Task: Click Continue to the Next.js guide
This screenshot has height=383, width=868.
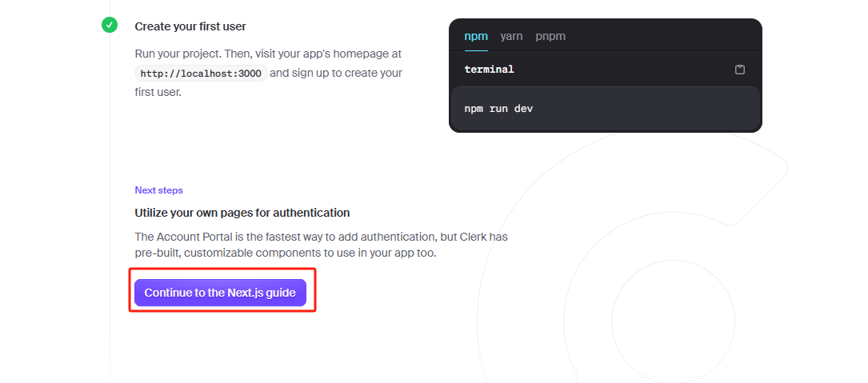Action: point(220,293)
